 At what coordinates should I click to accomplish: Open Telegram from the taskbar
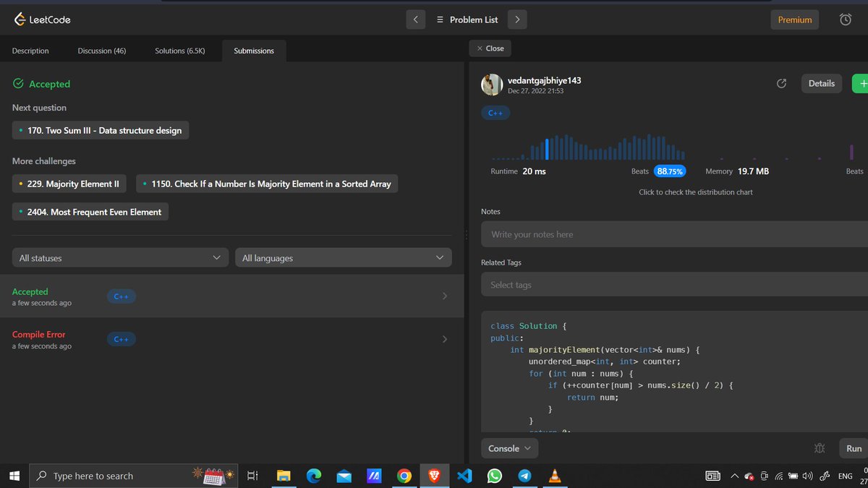(525, 476)
